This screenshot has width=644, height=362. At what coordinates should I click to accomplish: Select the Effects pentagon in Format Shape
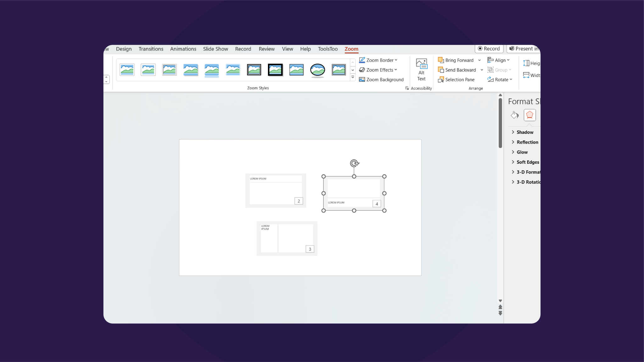pyautogui.click(x=530, y=115)
